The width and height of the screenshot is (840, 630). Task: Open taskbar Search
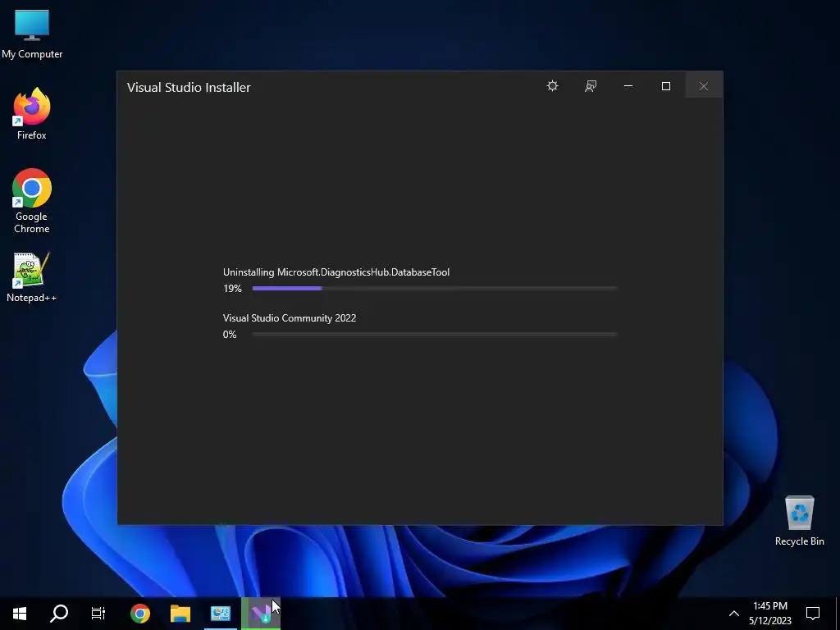tap(59, 614)
